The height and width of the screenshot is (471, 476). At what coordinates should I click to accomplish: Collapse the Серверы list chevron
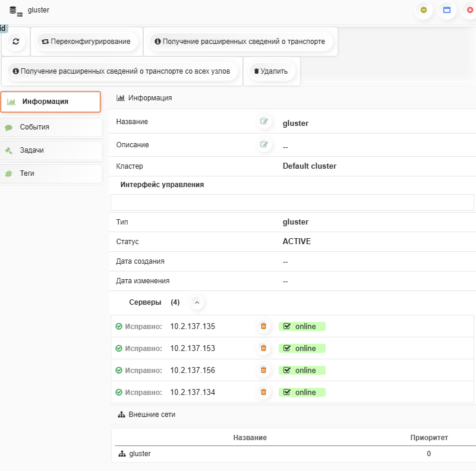197,302
